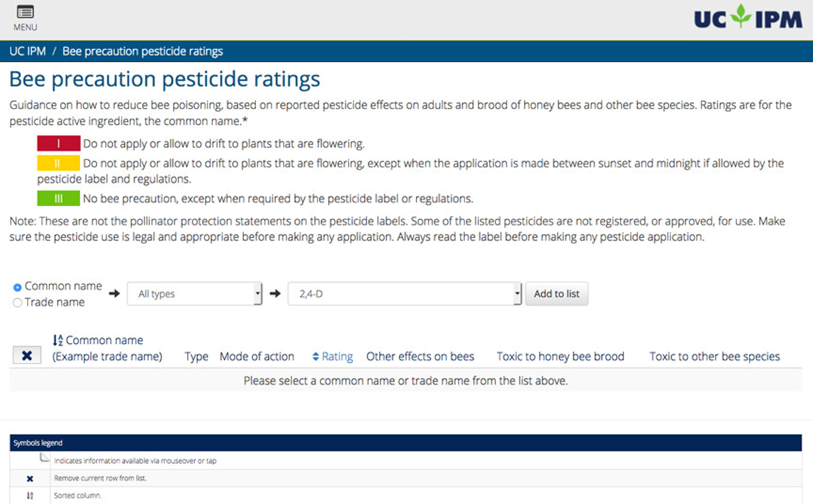Click the mouseover info icon in legend
The width and height of the screenshot is (813, 504).
pos(44,459)
